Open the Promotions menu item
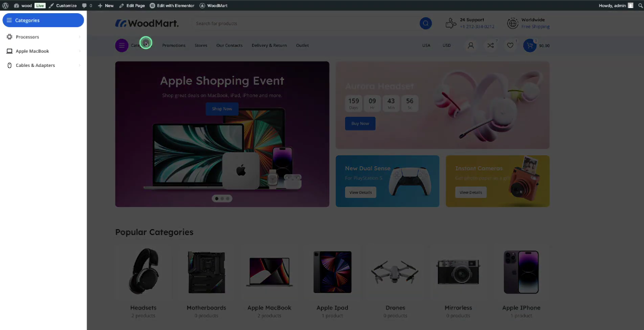 click(174, 45)
